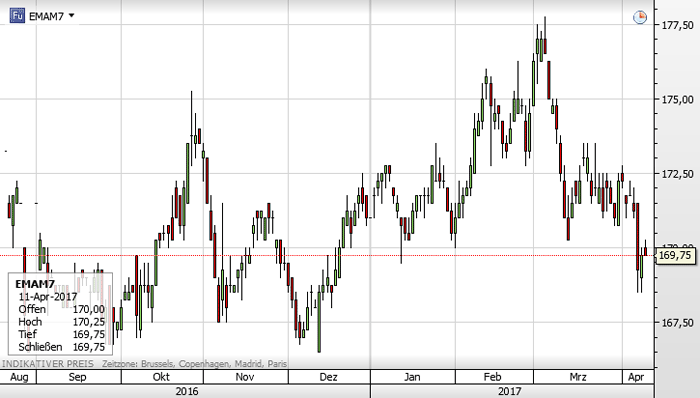Viewport: 700px width, 398px height.
Task: Click the Hoch 170,25 value
Action: click(89, 322)
